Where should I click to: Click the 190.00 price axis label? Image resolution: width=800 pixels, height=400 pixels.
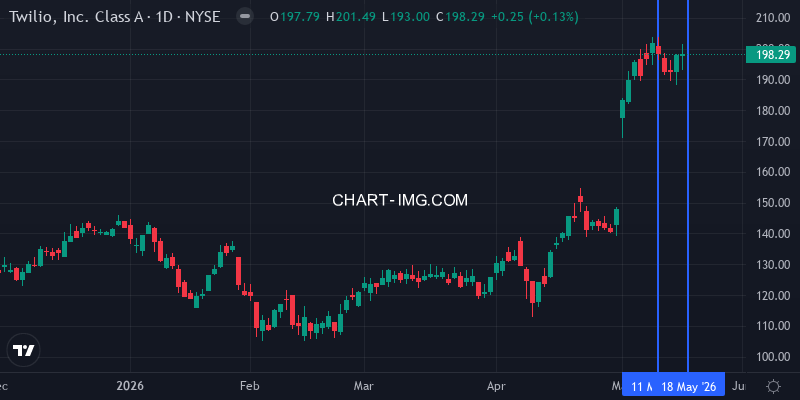pos(773,80)
